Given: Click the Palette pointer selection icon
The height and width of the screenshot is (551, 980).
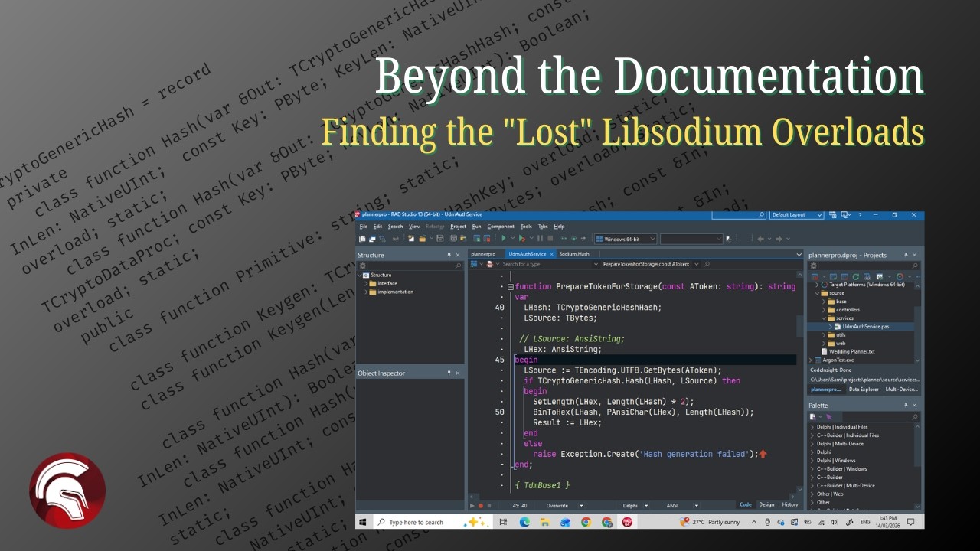Looking at the screenshot, I should click(x=829, y=416).
